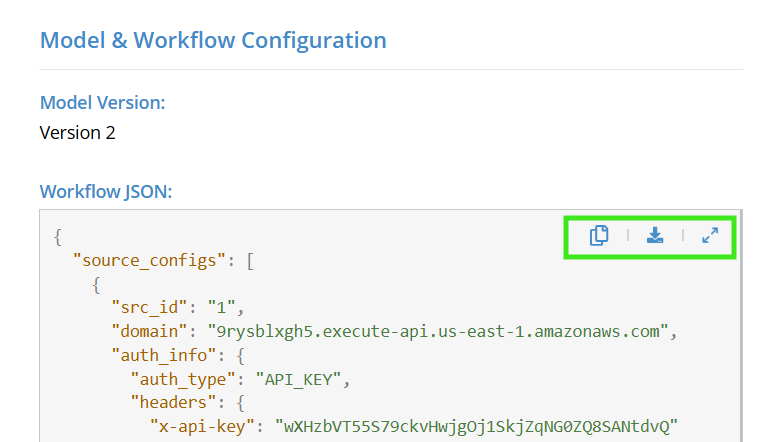Image resolution: width=770 pixels, height=442 pixels.
Task: Click the amazonaws.com domain value
Action: click(x=434, y=329)
